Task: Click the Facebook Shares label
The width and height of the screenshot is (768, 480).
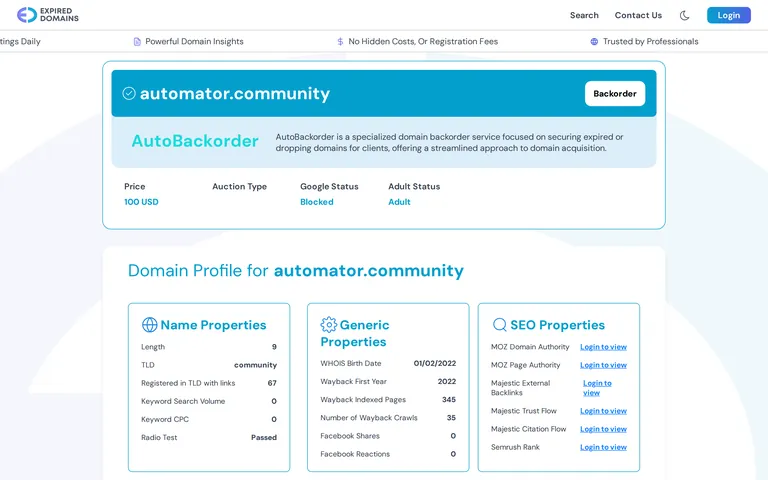Action: (350, 436)
